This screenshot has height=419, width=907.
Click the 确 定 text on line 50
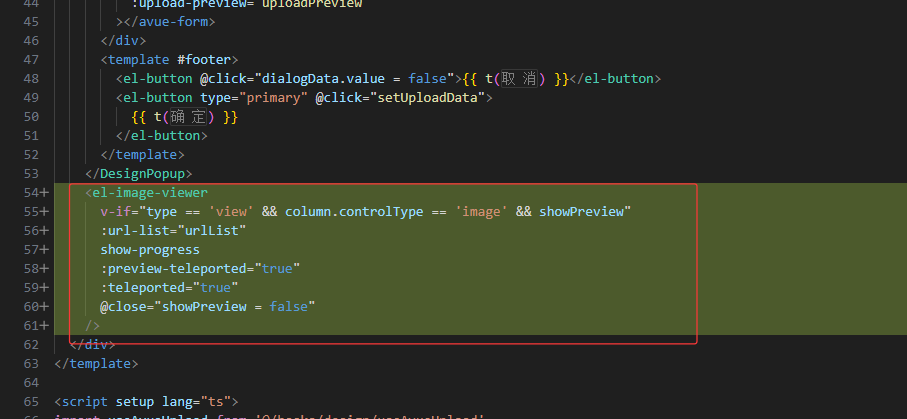(x=188, y=117)
